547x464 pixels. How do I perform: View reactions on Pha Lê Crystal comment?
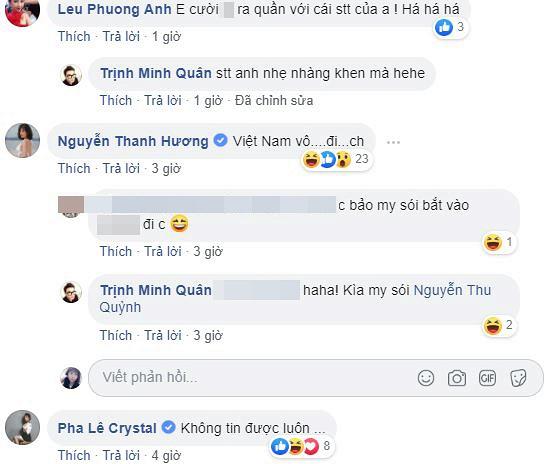coord(301,446)
